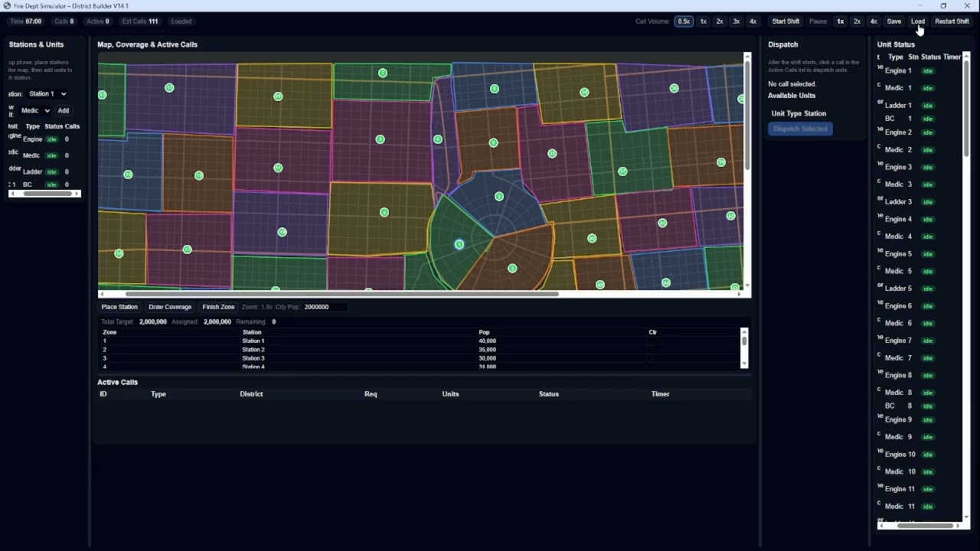Select Ladder 5 in the Unit Status list
The width and height of the screenshot is (980, 551).
click(919, 289)
